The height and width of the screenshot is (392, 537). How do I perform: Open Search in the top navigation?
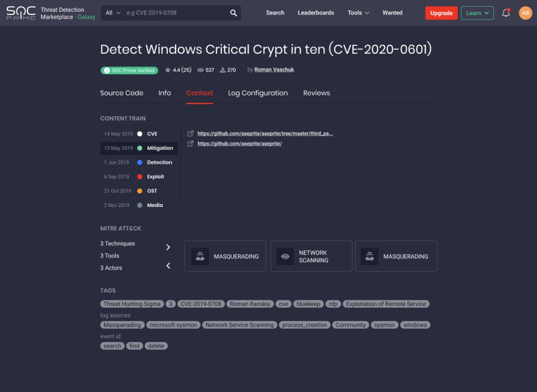275,13
